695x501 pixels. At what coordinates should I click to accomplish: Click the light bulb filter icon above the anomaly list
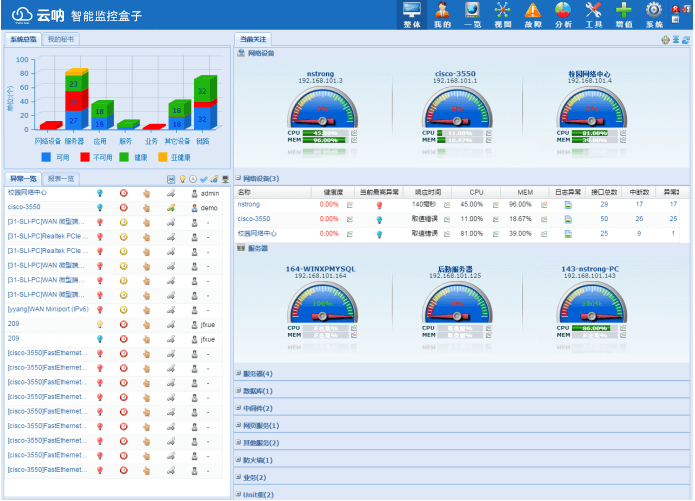[x=182, y=178]
